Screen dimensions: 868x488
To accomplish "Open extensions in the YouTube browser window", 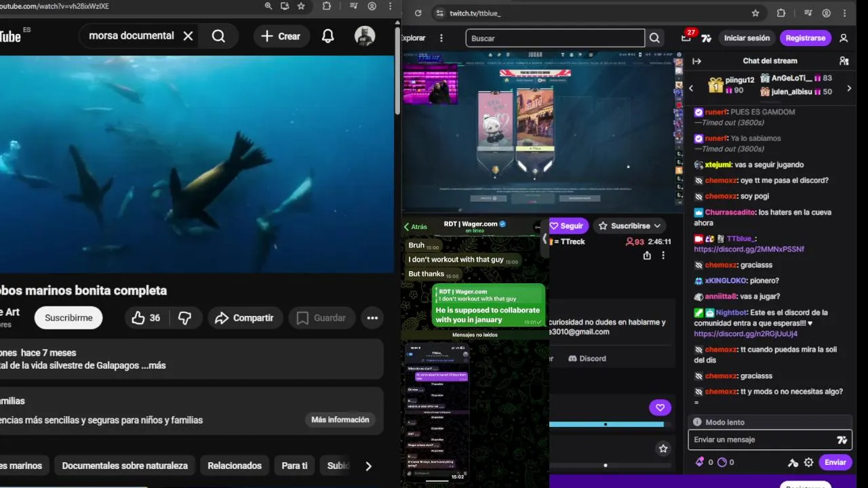I will pos(327,6).
